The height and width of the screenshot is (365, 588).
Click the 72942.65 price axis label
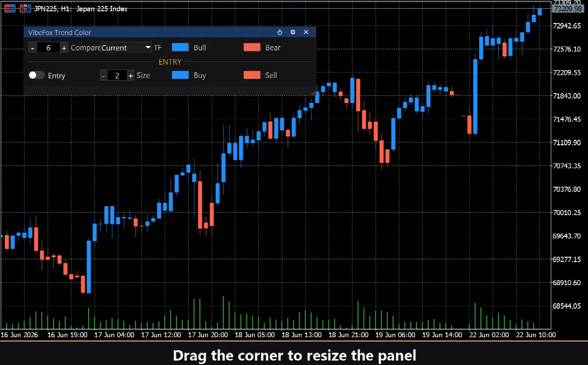tap(566, 25)
